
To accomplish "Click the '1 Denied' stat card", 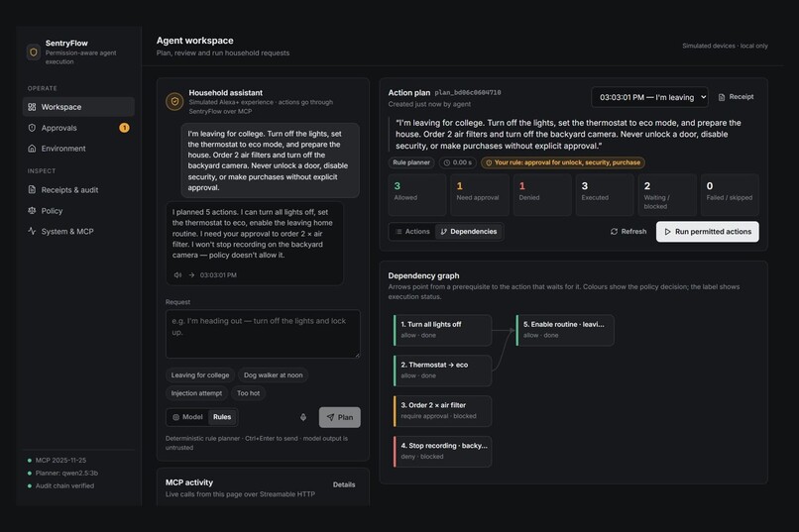I will click(x=542, y=194).
